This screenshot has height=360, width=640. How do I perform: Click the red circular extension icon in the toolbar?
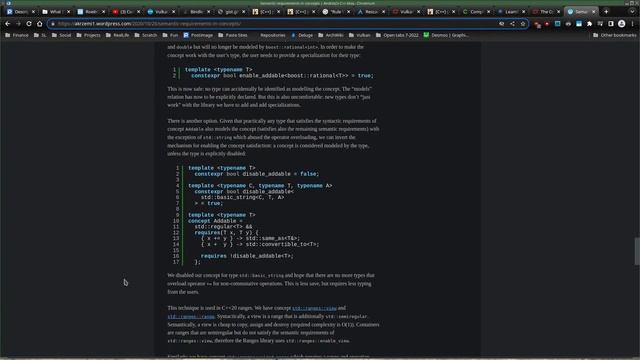coord(547,24)
